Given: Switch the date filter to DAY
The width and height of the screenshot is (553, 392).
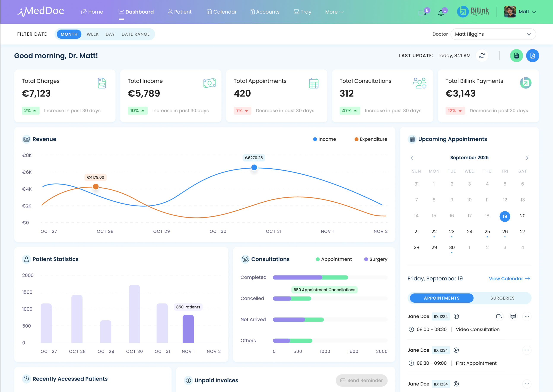Looking at the screenshot, I should tap(110, 34).
